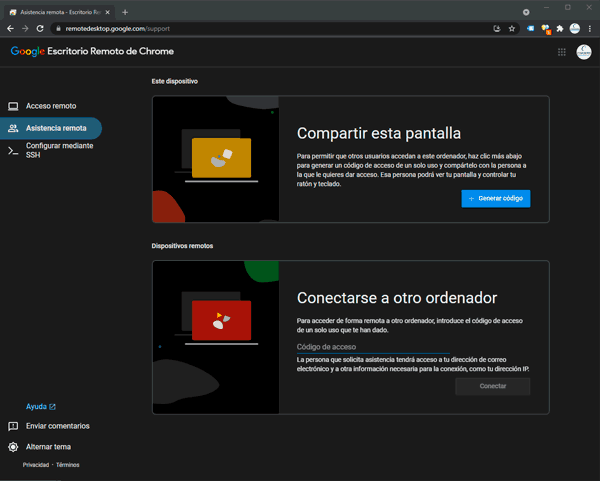Viewport: 600px width, 481px height.
Task: Click the Código de acceso input field
Action: point(373,347)
